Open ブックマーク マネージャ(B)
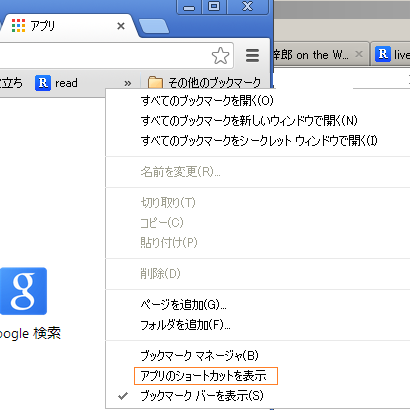This screenshot has height=410, width=410. (x=258, y=356)
